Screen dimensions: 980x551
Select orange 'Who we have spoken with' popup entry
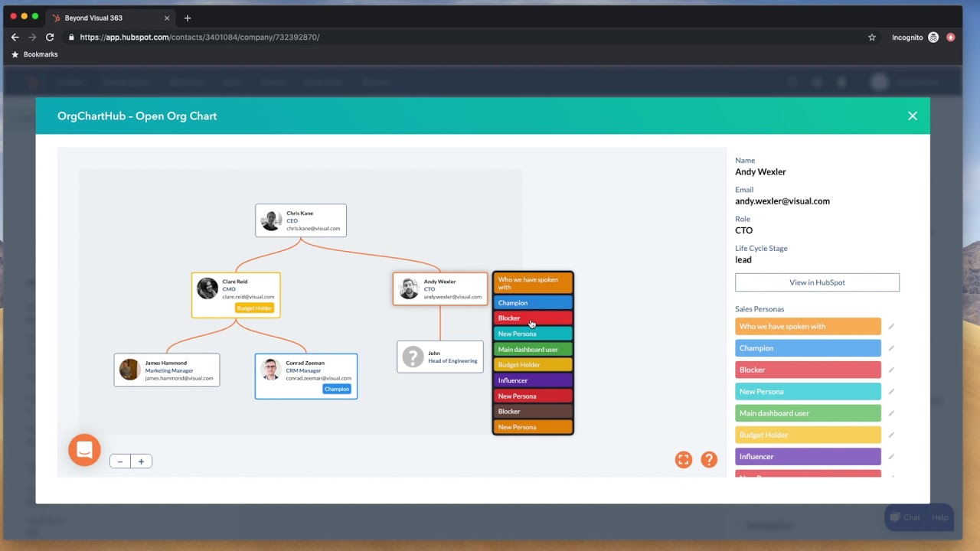533,283
